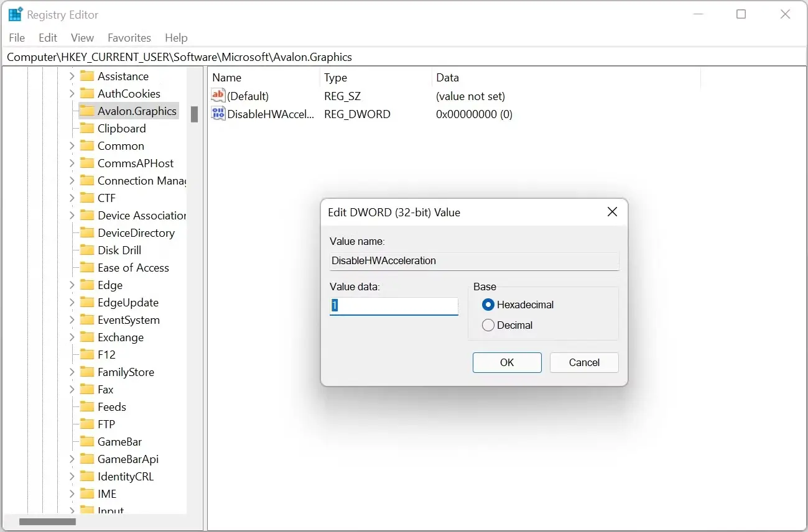Click the Registry Editor app icon in title bar
The image size is (808, 532).
click(15, 14)
